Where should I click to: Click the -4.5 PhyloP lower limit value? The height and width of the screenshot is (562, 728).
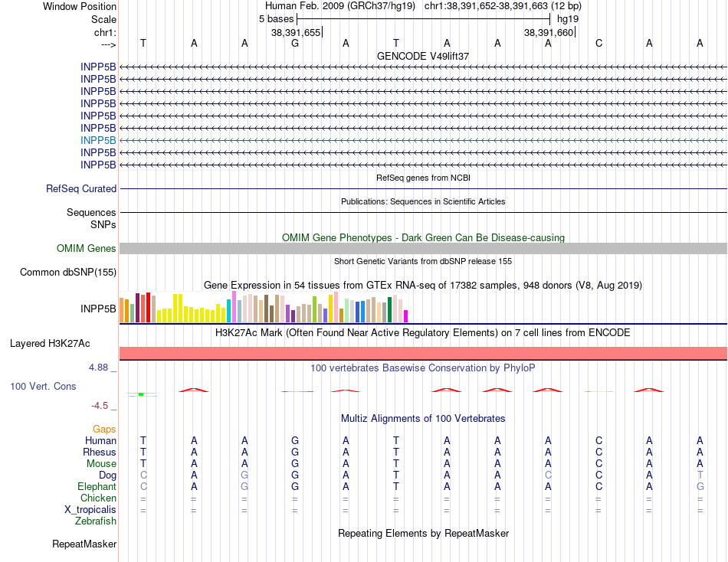pyautogui.click(x=100, y=406)
